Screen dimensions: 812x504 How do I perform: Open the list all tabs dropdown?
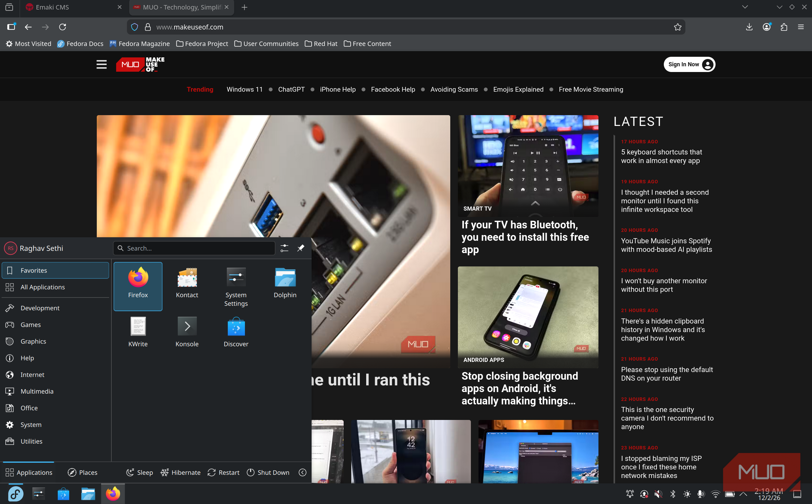[x=745, y=7]
